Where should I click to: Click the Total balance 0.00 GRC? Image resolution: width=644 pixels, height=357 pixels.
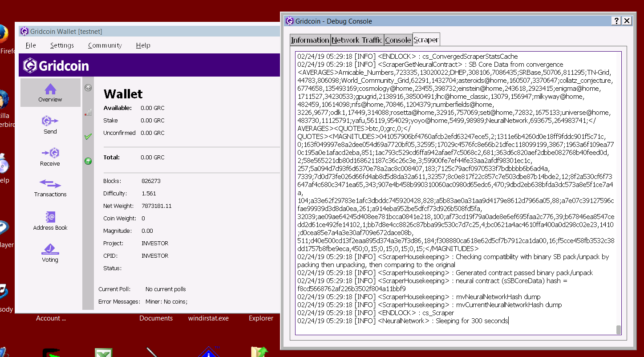click(x=152, y=158)
